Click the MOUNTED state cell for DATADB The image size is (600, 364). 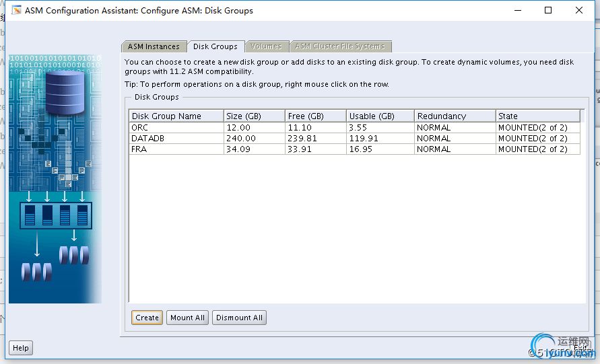point(538,138)
